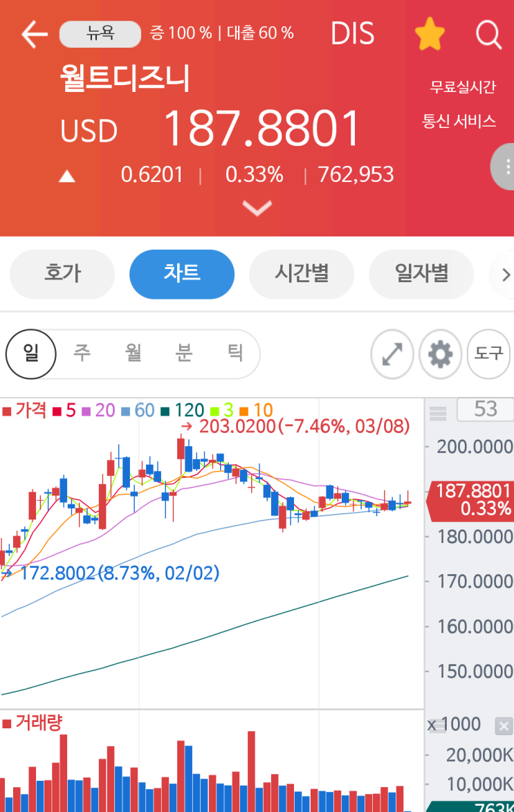Select the 분 minute chart period

click(184, 353)
